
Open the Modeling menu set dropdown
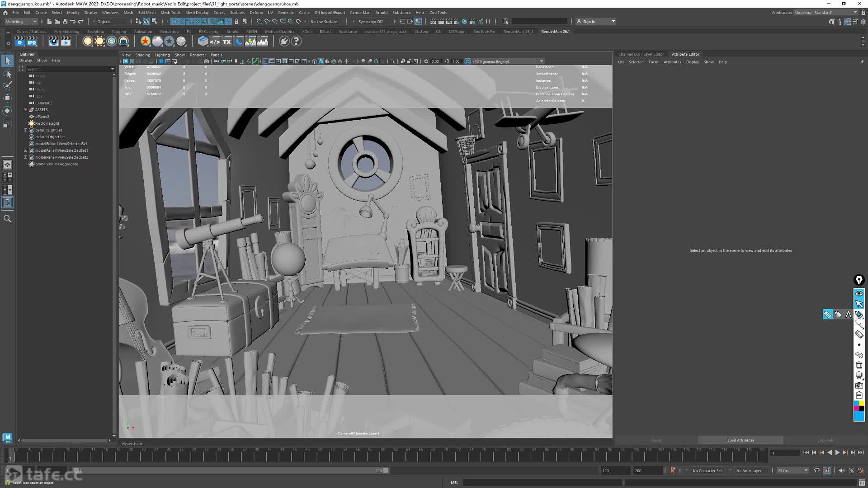click(21, 21)
